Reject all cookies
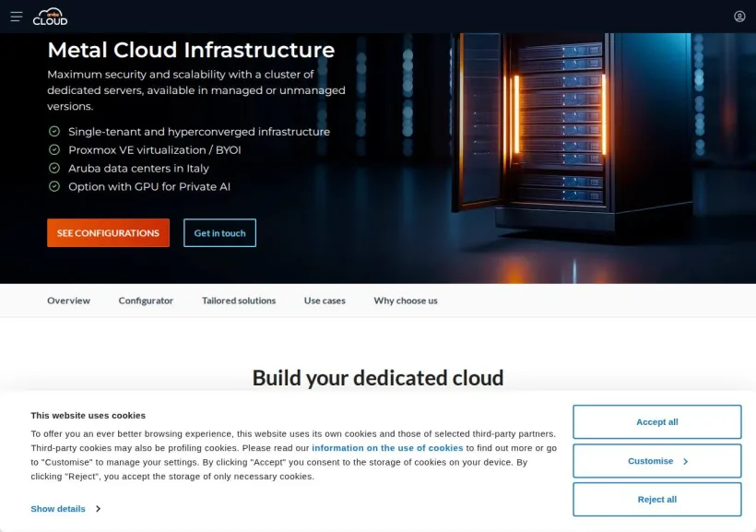This screenshot has width=756, height=532. [656, 500]
